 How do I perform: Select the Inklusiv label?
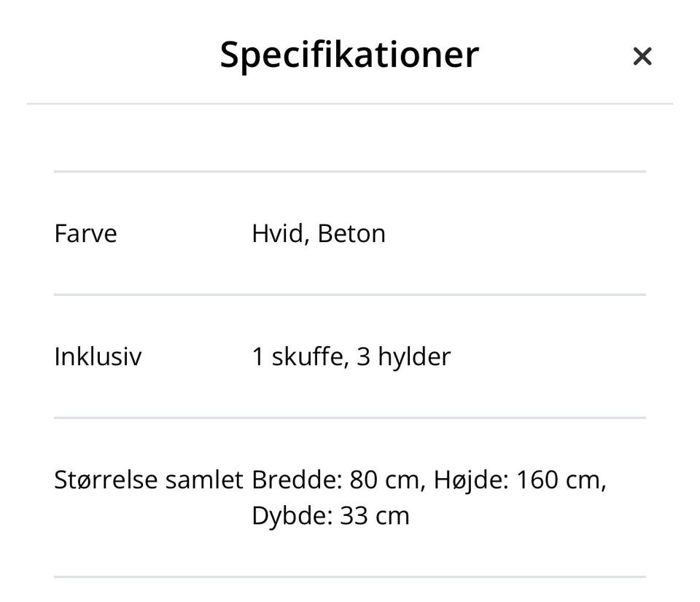tap(98, 357)
